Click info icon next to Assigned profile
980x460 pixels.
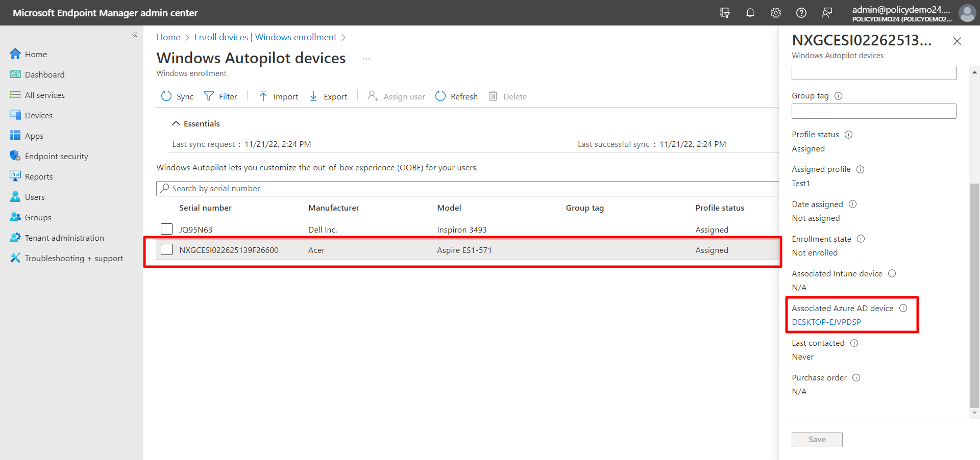pyautogui.click(x=860, y=169)
